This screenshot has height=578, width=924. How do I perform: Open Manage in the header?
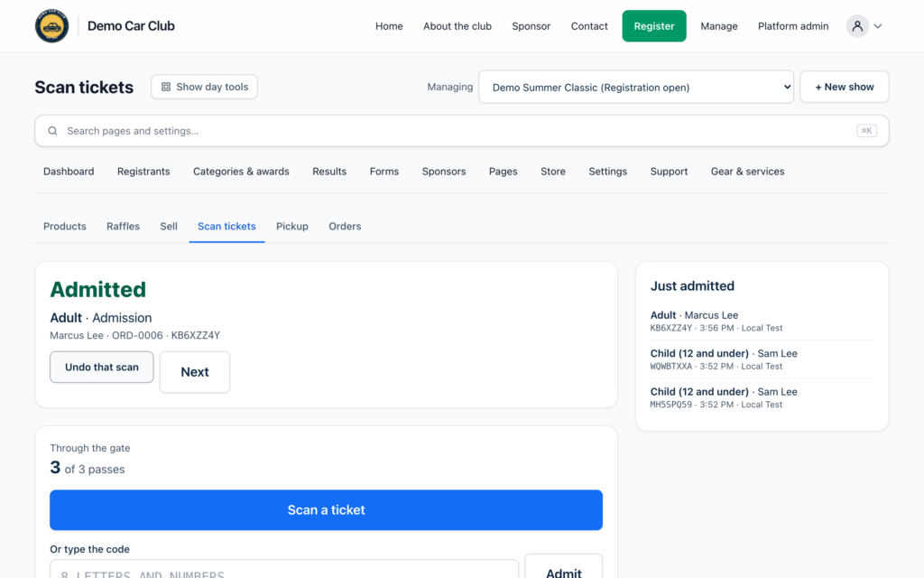[x=719, y=26]
